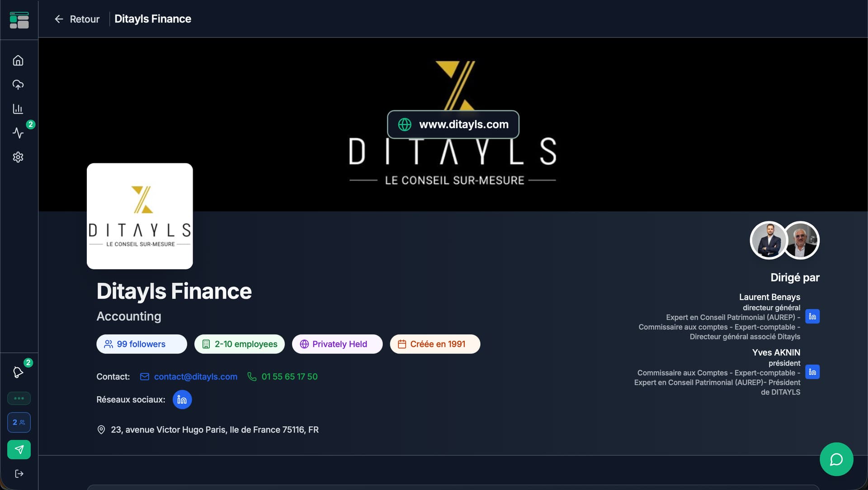Click the green paper plane send button

(x=19, y=449)
